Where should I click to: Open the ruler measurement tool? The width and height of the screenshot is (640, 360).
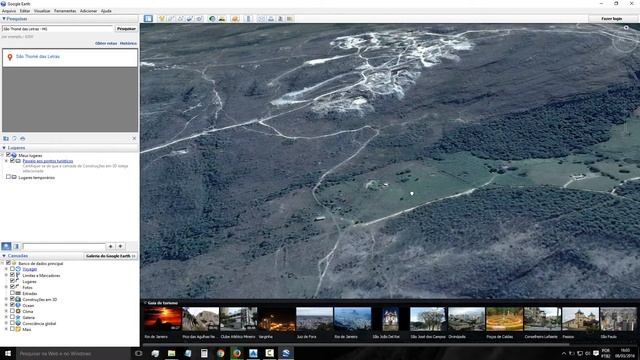(x=248, y=19)
